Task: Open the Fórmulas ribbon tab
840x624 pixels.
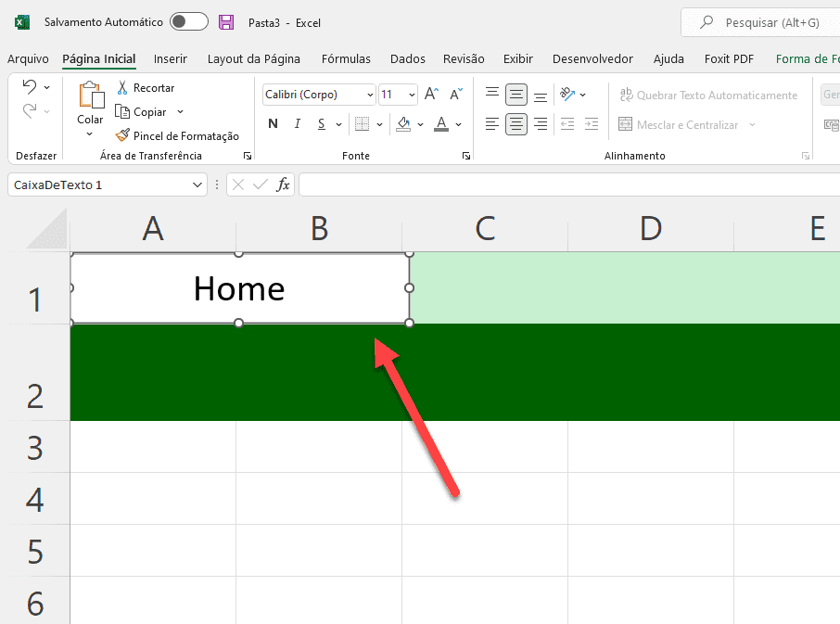Action: (346, 58)
